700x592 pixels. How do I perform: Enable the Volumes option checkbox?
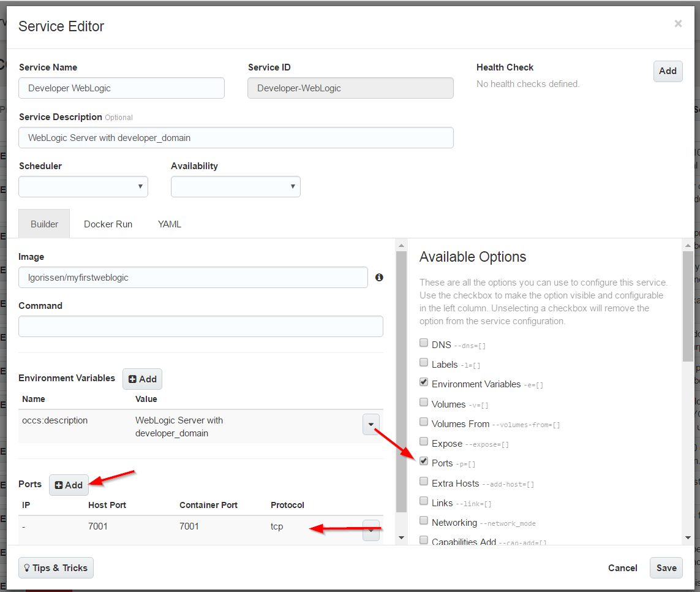point(424,403)
